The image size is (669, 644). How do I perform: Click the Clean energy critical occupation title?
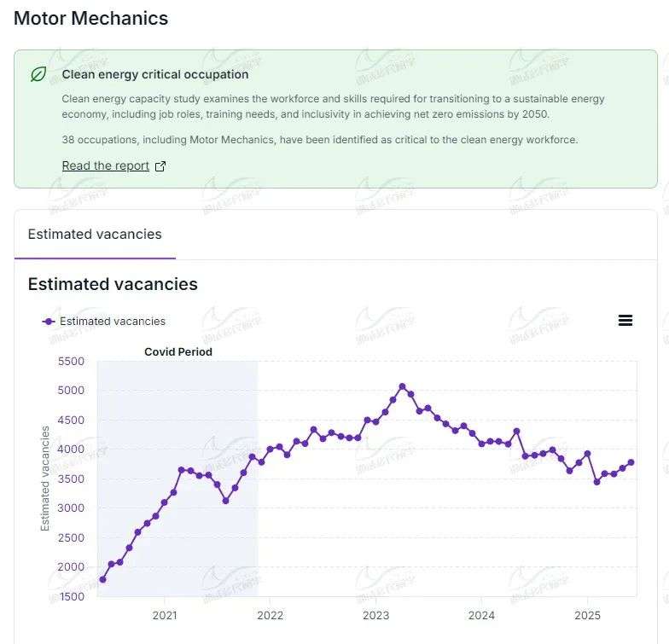pos(155,75)
